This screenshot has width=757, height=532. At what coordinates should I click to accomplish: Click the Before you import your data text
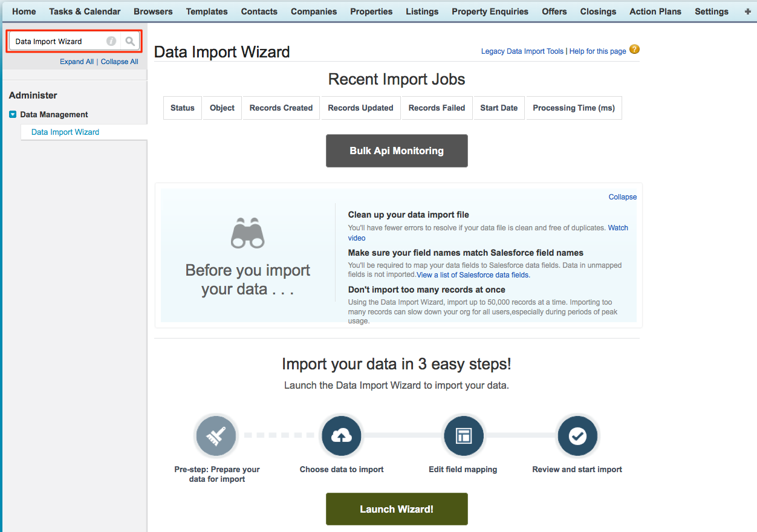(248, 279)
